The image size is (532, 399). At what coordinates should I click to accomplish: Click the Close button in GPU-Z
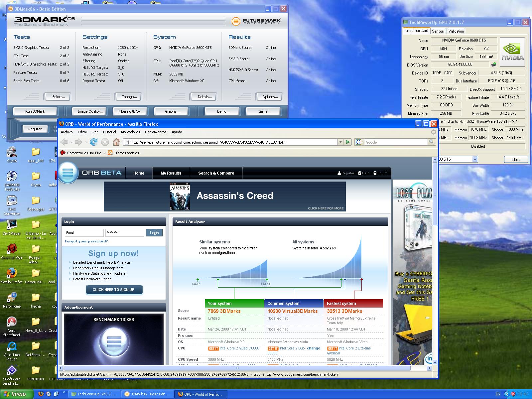click(x=516, y=160)
